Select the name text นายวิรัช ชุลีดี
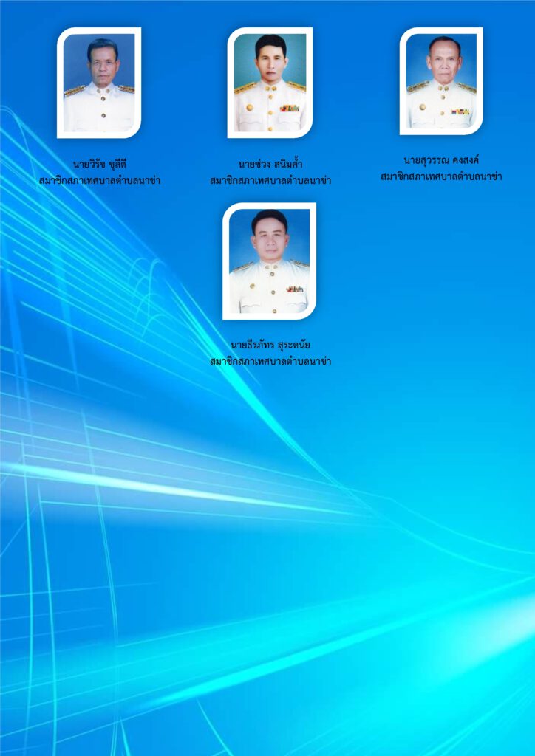Image resolution: width=535 pixels, height=756 pixels. pos(99,165)
